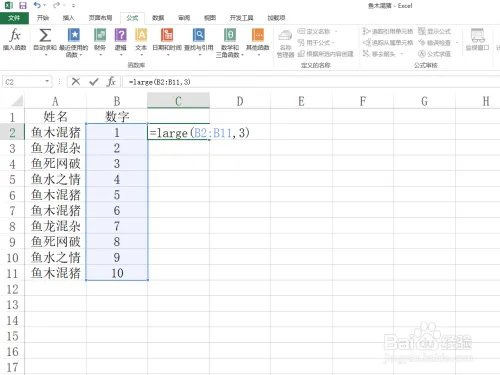
Task: Expand the Define Name dropdown arrow
Action: click(x=336, y=32)
